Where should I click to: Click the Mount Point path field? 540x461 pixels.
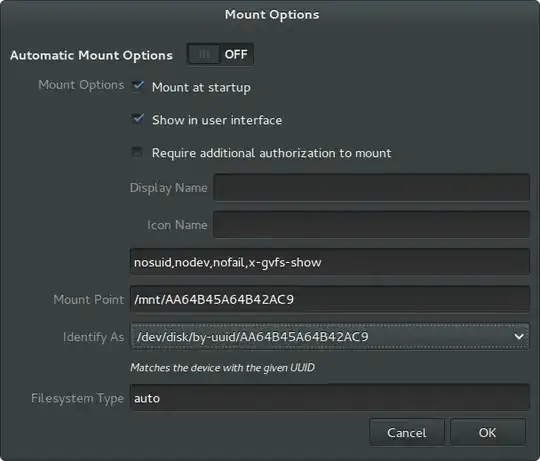coord(330,299)
